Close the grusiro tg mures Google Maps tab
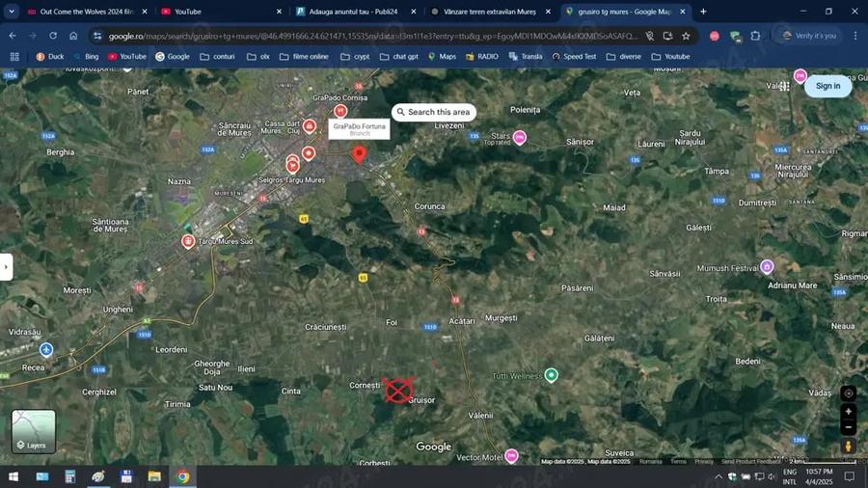Viewport: 868px width, 488px height. coord(683,11)
